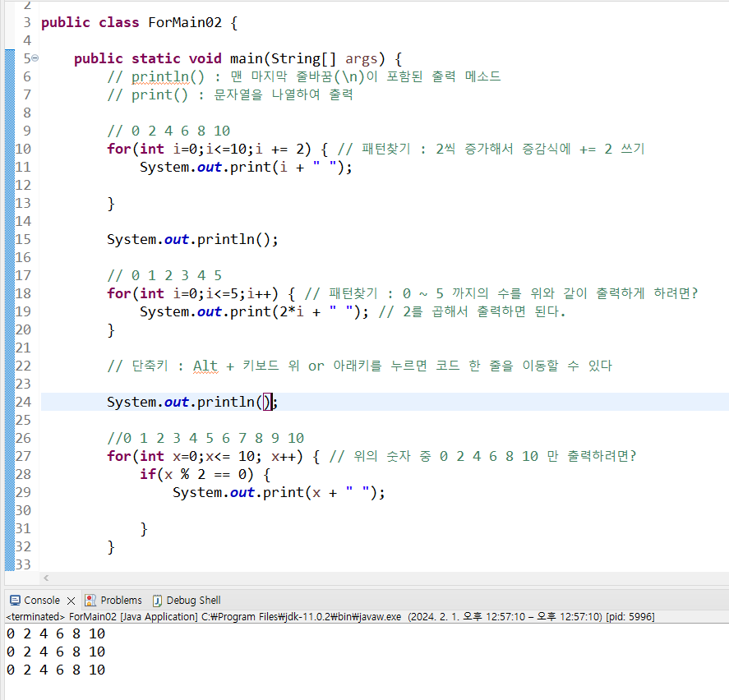The height and width of the screenshot is (700, 729).
Task: Collapse the main method fold marker
Action: click(35, 58)
